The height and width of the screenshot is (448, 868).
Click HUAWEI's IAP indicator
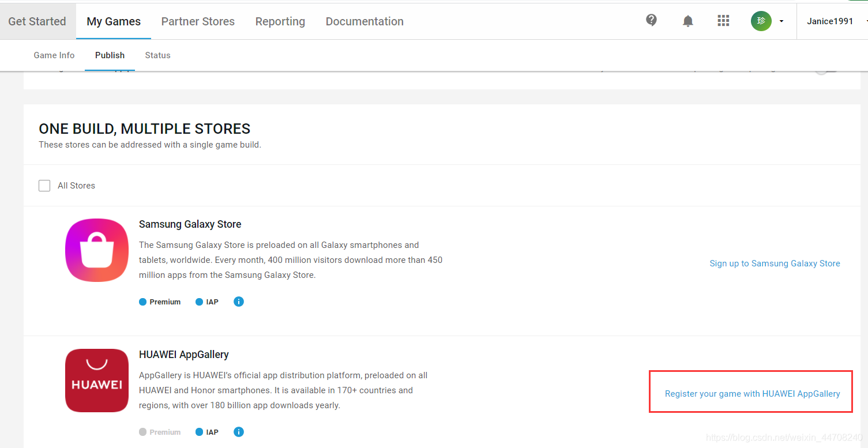point(207,432)
